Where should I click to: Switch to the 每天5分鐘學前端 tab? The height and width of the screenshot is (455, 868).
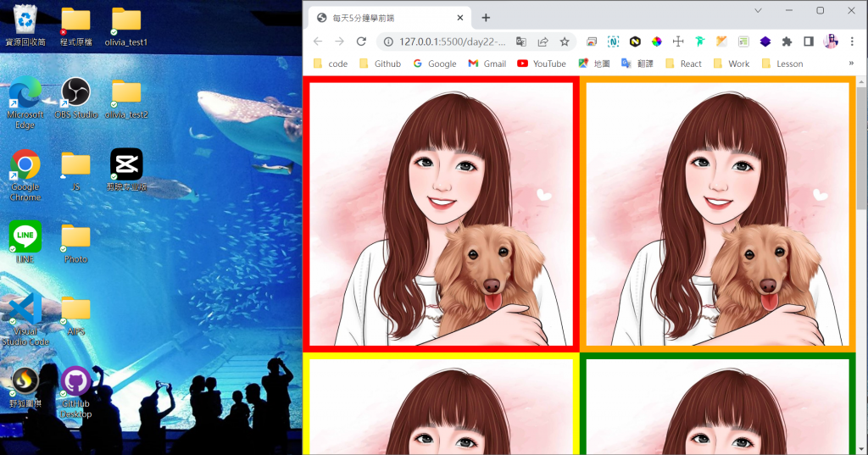point(389,18)
